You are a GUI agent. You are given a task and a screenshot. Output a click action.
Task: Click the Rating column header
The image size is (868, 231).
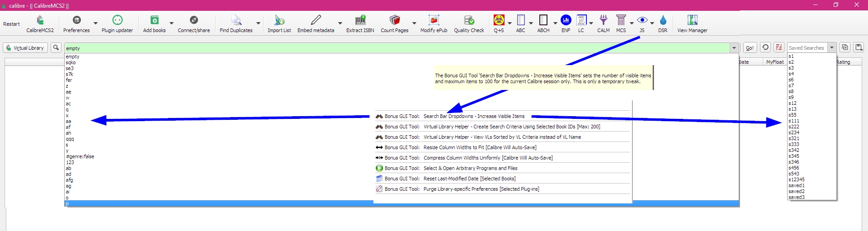point(844,62)
